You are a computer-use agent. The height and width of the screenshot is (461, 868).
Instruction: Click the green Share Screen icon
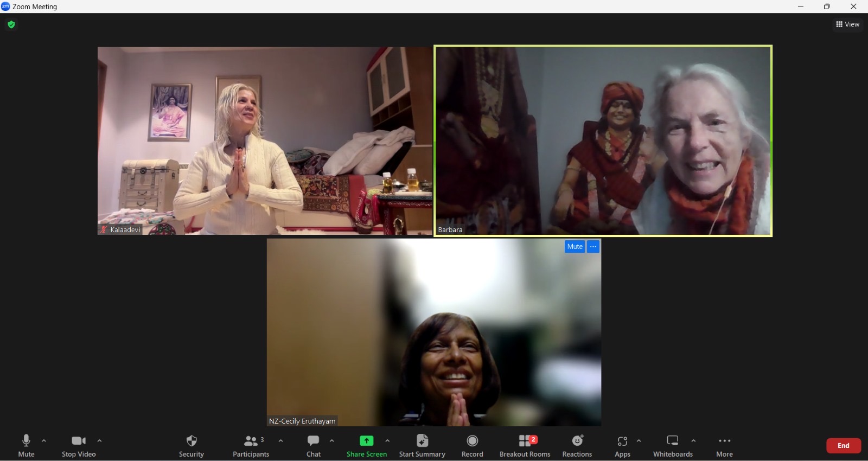pos(367,440)
